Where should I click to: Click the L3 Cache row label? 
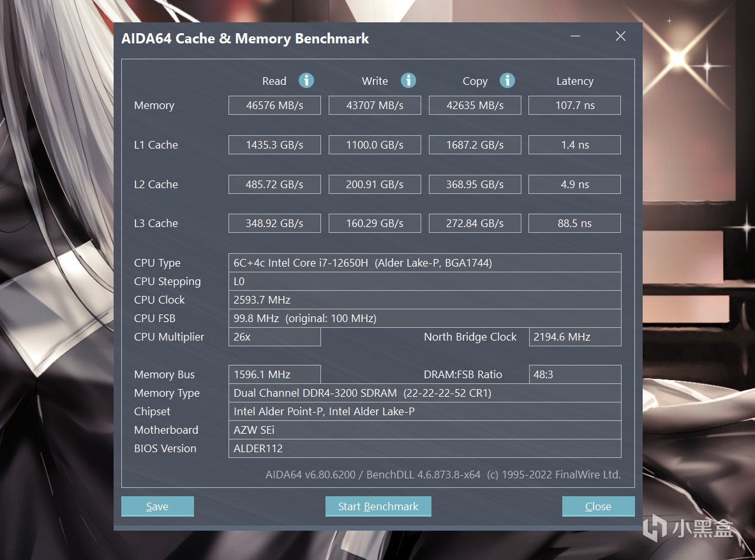tap(156, 223)
